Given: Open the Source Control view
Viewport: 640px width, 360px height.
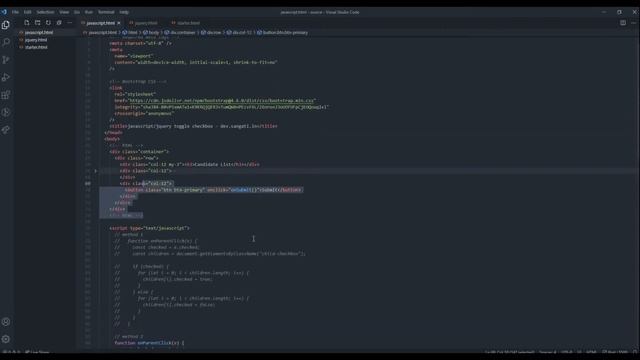Looking at the screenshot, I should tap(6, 60).
